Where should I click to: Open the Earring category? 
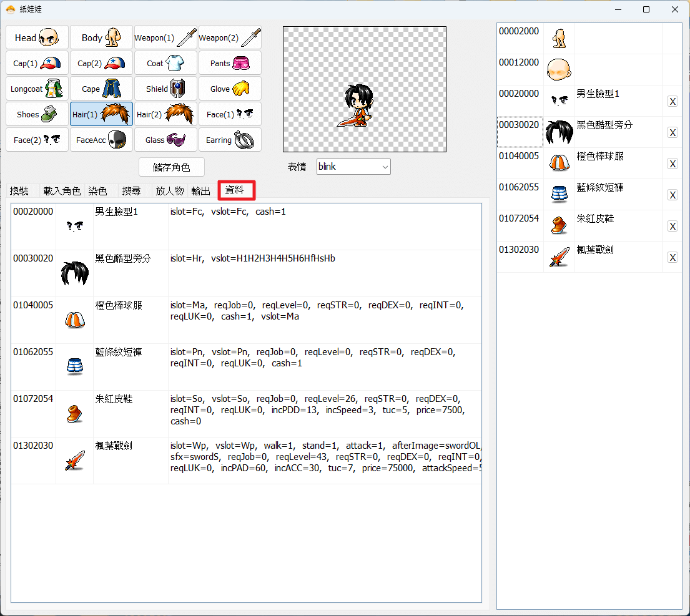click(x=230, y=140)
